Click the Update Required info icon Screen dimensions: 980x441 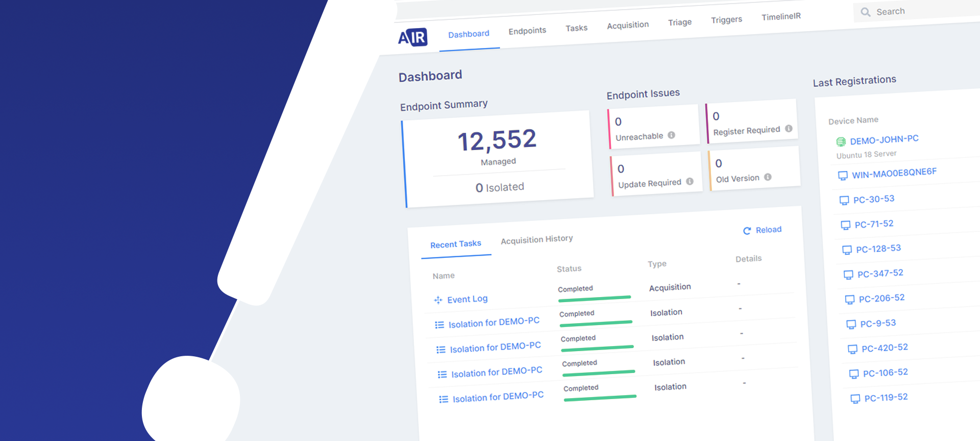point(690,181)
